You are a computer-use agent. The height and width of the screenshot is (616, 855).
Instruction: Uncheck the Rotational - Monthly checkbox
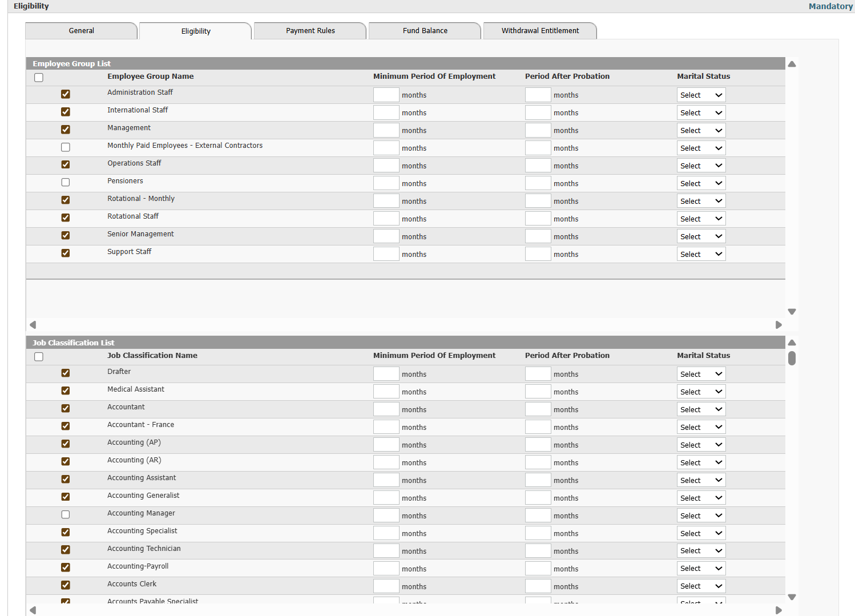click(x=66, y=200)
